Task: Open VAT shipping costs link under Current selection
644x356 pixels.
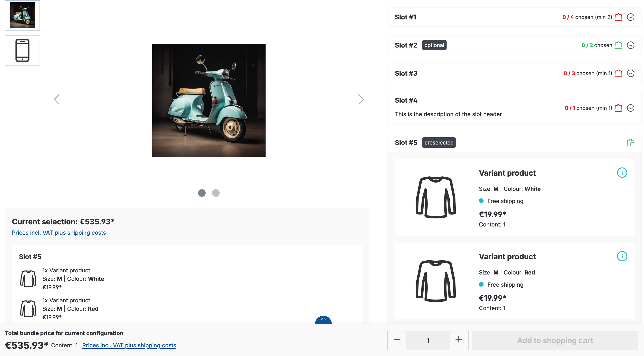Action: (59, 233)
